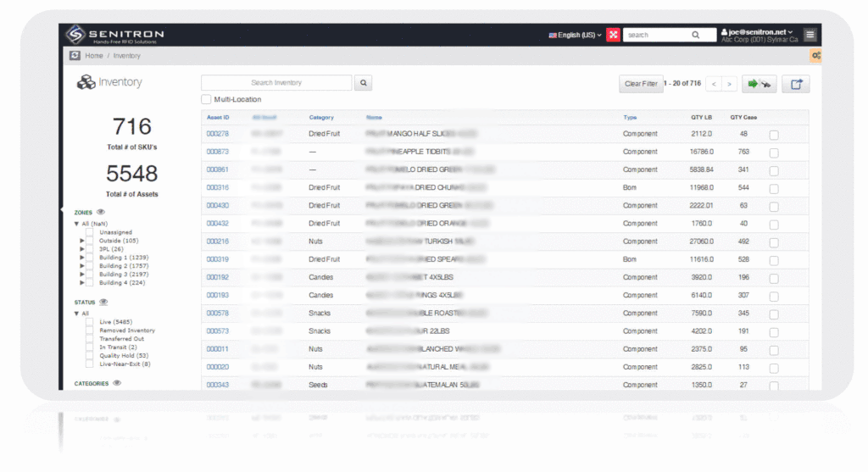868x472 pixels.
Task: Click the green arrow transfer icon button
Action: [x=759, y=84]
